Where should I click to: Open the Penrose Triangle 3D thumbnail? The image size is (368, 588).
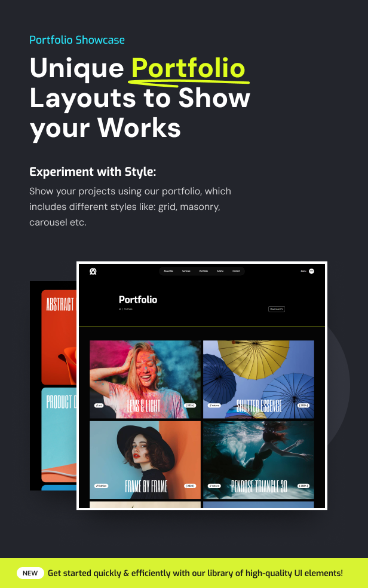[x=259, y=460]
